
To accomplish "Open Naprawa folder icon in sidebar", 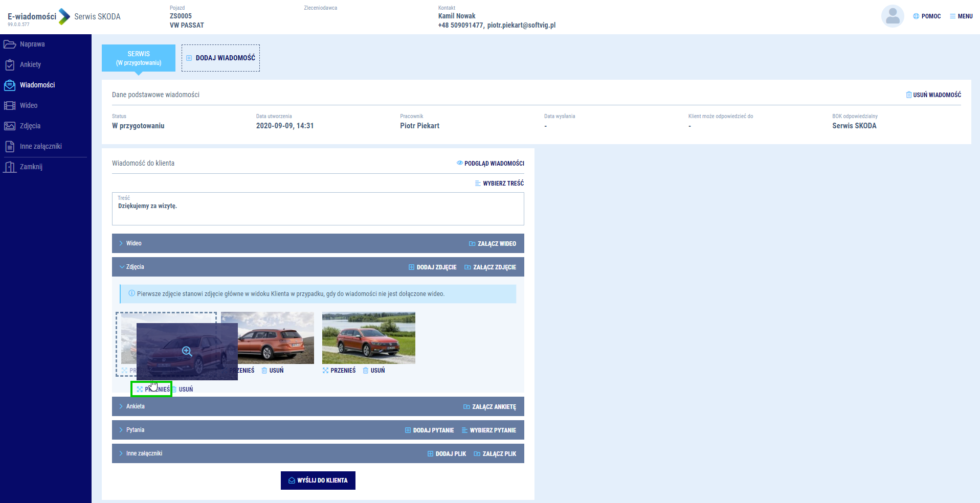I will pos(10,44).
